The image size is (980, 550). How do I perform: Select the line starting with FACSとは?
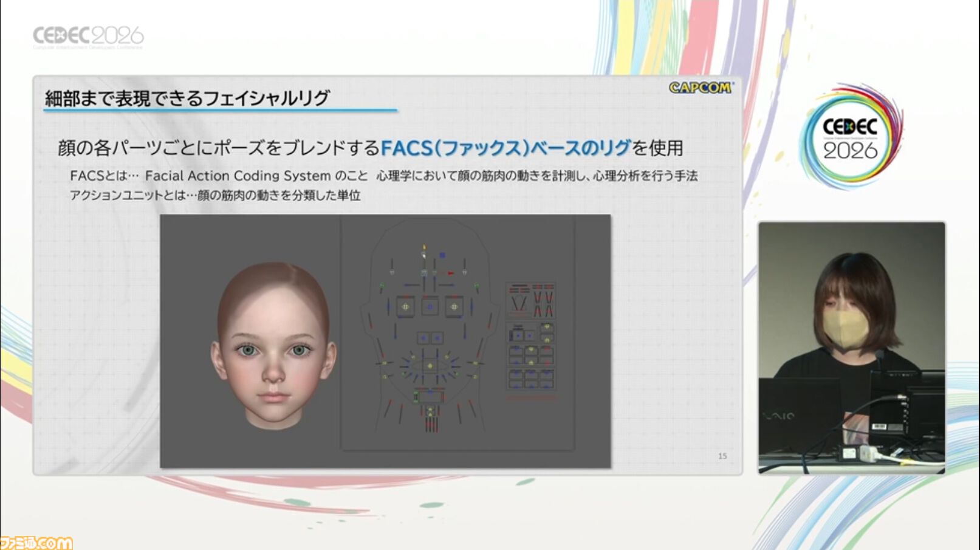(383, 176)
